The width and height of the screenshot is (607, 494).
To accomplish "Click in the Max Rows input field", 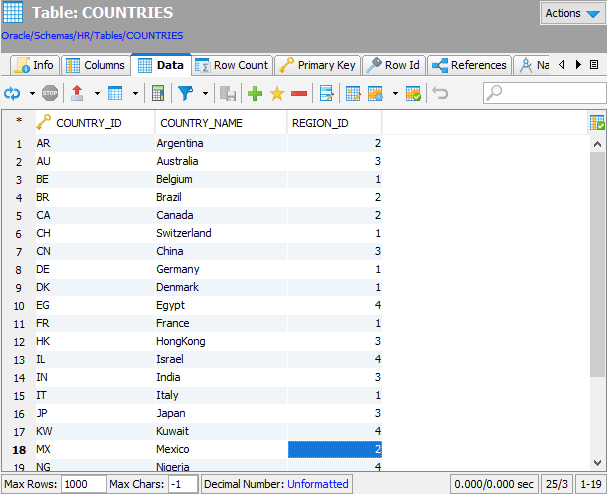I will click(82, 484).
